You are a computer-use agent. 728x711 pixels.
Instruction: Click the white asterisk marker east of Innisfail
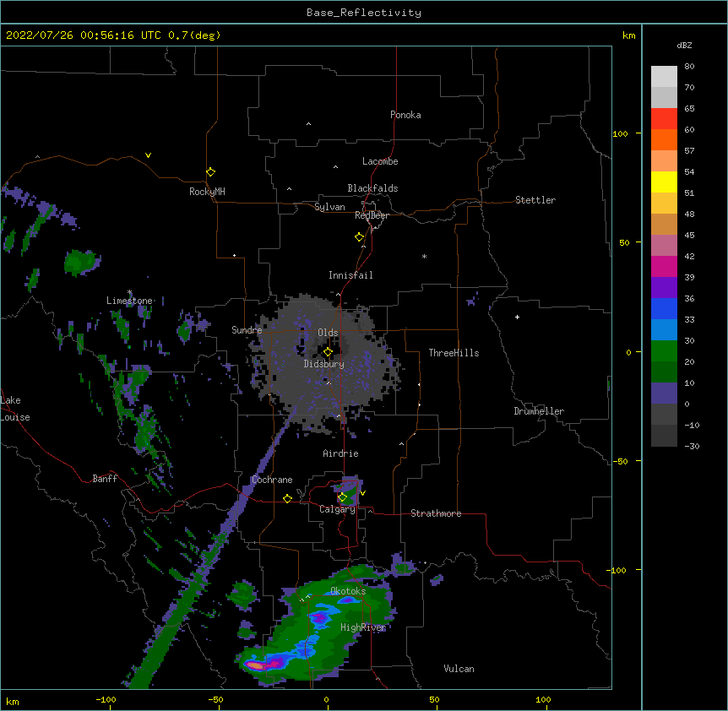pyautogui.click(x=424, y=256)
